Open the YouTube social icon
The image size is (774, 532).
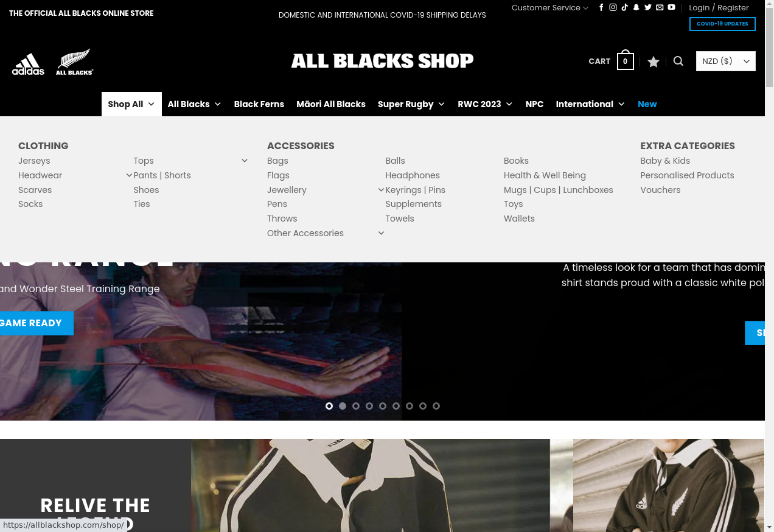671,7
